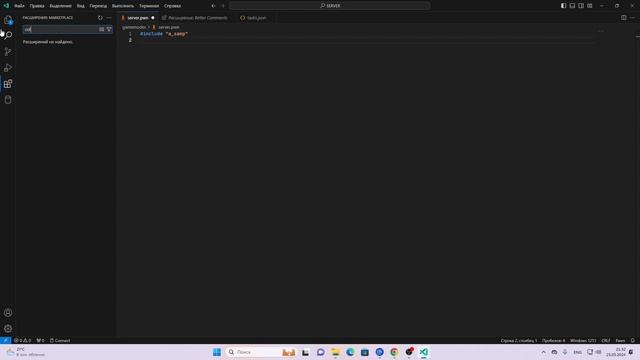
Task: Click the #include line of code
Action: tap(164, 34)
